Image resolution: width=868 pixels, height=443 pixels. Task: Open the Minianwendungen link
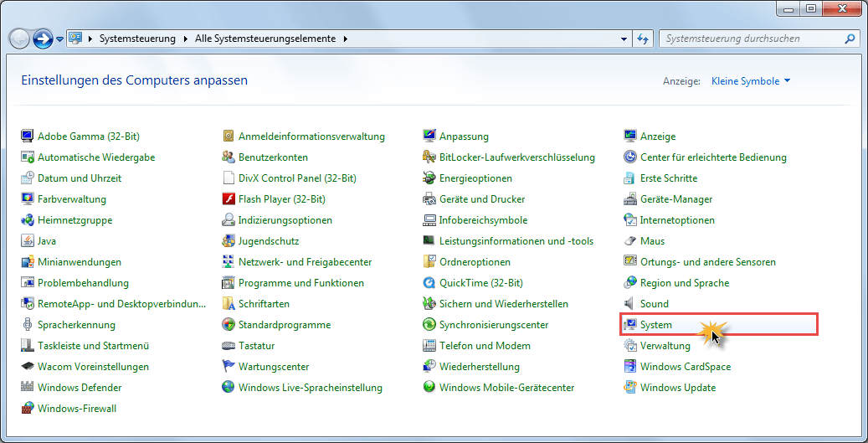tap(80, 262)
